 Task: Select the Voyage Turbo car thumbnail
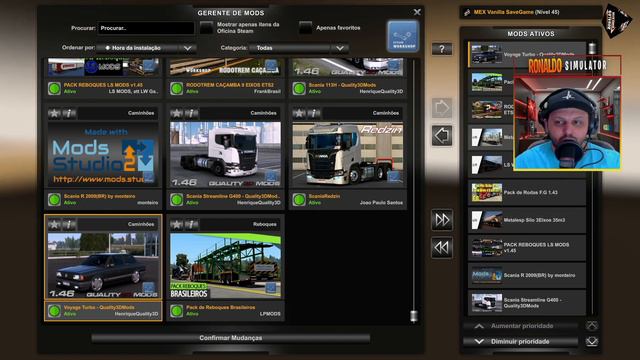(103, 266)
